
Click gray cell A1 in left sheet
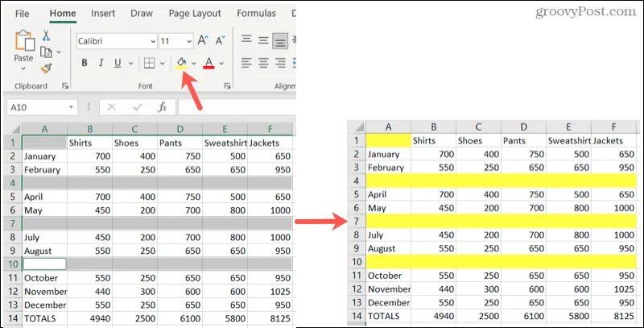[44, 143]
